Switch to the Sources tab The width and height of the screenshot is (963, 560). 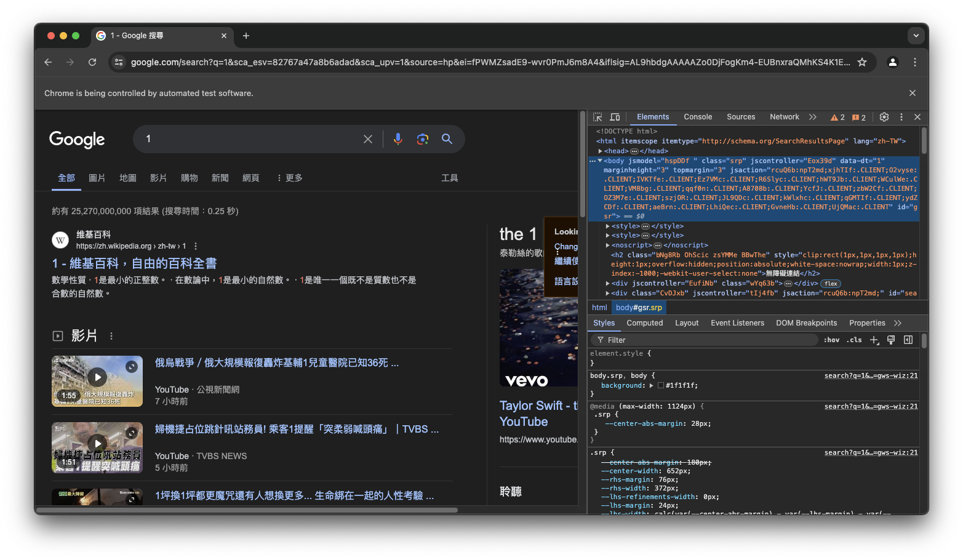[741, 117]
